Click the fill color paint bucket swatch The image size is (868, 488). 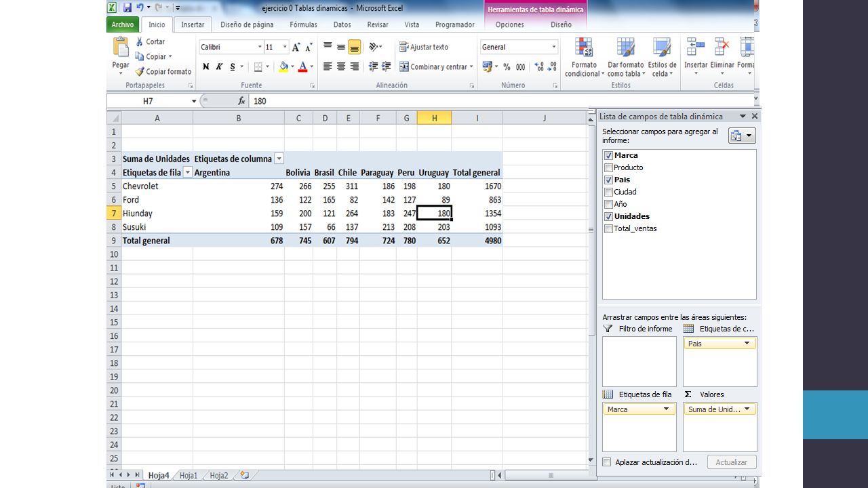283,66
